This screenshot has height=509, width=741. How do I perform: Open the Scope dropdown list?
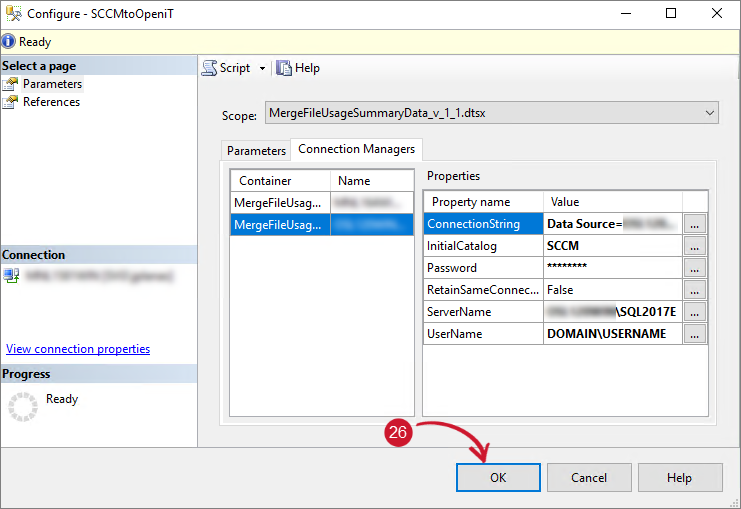click(491, 113)
